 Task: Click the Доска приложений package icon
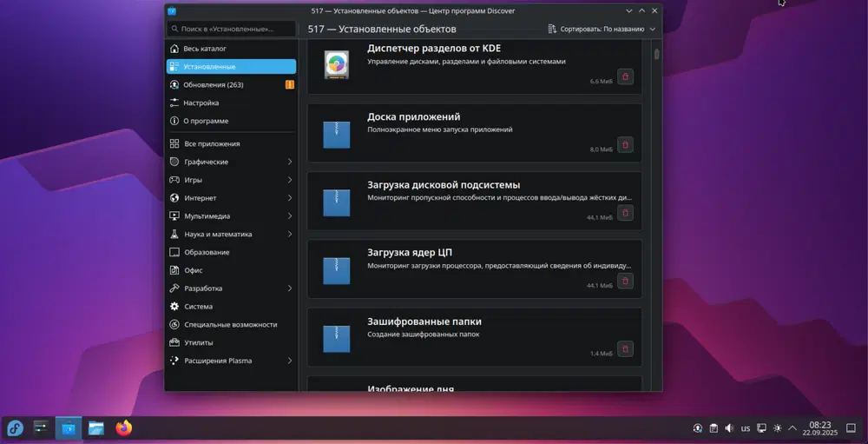(x=337, y=135)
